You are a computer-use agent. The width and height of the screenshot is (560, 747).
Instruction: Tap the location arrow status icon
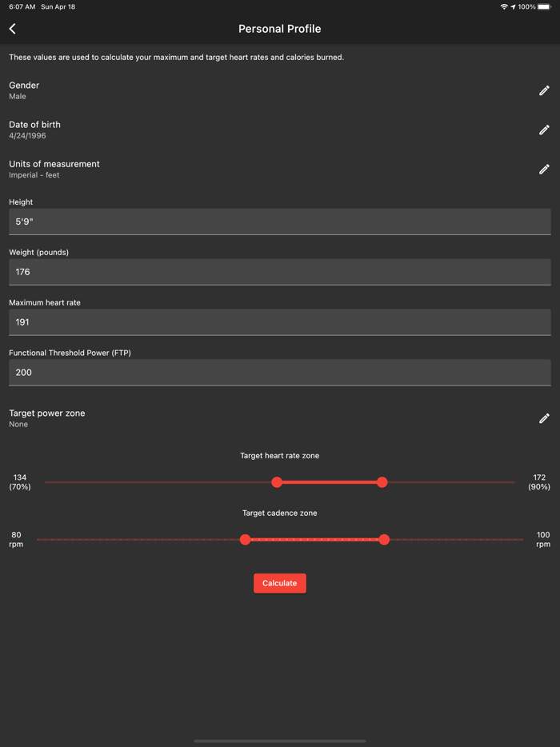coord(514,6)
